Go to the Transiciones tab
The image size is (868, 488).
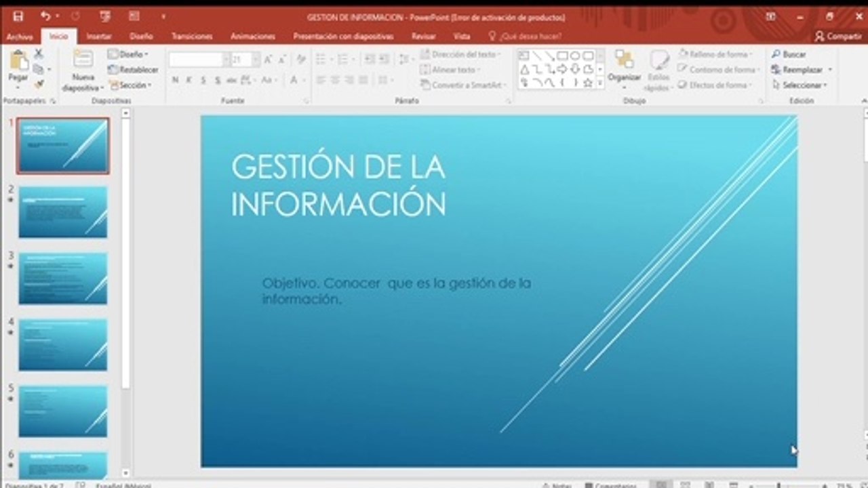tap(192, 37)
